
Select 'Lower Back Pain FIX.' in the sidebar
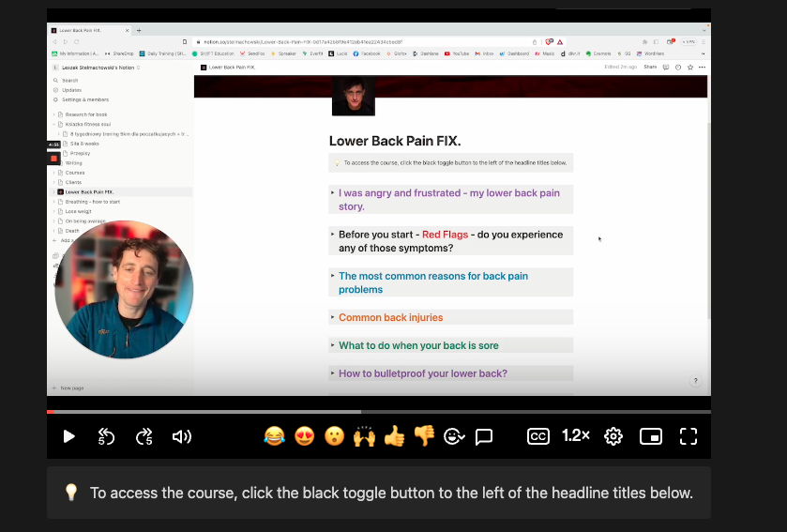coord(89,191)
